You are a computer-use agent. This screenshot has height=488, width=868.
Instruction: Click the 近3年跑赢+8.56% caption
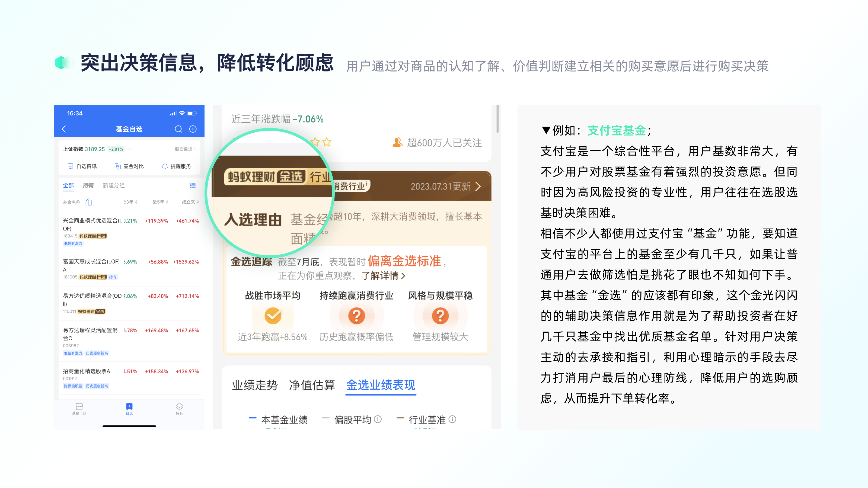(273, 337)
